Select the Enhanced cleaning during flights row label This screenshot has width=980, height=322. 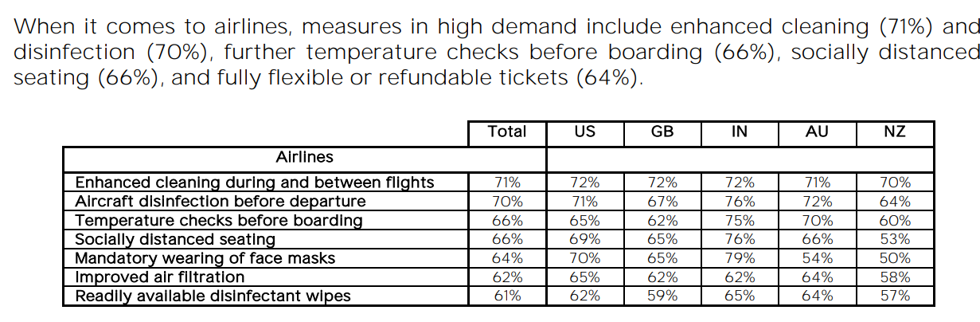click(254, 183)
